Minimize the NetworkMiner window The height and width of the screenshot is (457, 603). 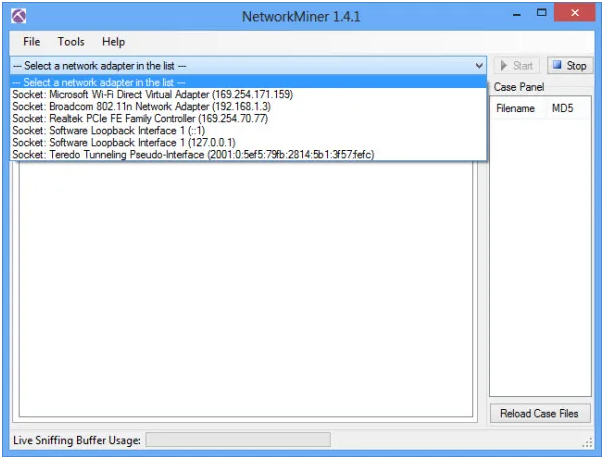point(517,13)
